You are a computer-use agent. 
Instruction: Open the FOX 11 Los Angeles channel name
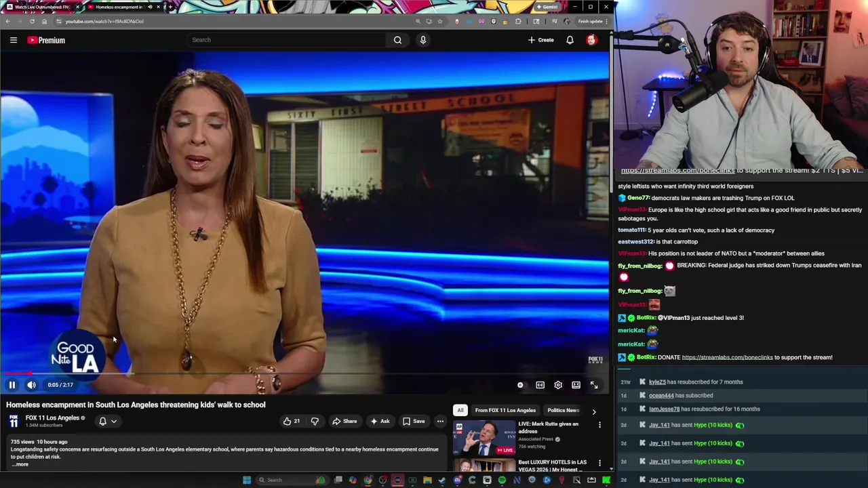coord(52,418)
